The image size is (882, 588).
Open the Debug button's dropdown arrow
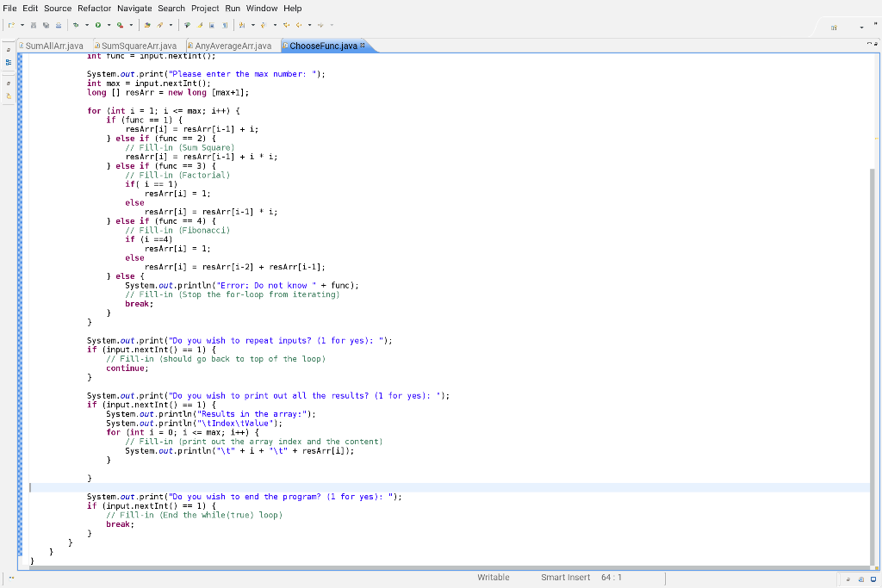coord(86,24)
